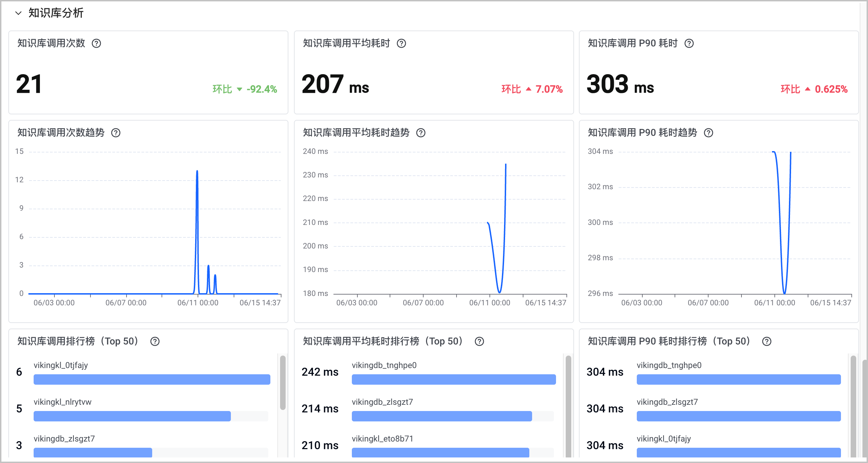Image resolution: width=868 pixels, height=463 pixels.
Task: Open help icon beside 知识库调用 P90 耗时趋势
Action: click(709, 133)
